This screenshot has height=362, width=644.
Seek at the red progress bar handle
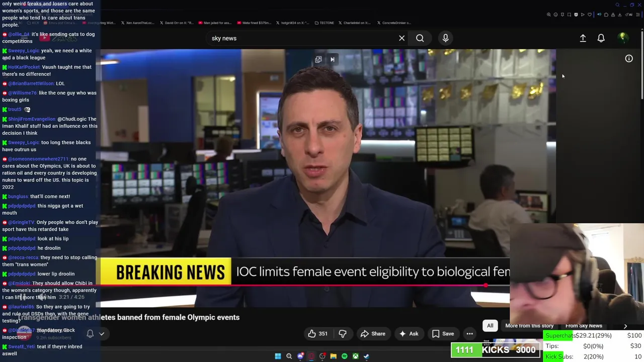(486, 286)
